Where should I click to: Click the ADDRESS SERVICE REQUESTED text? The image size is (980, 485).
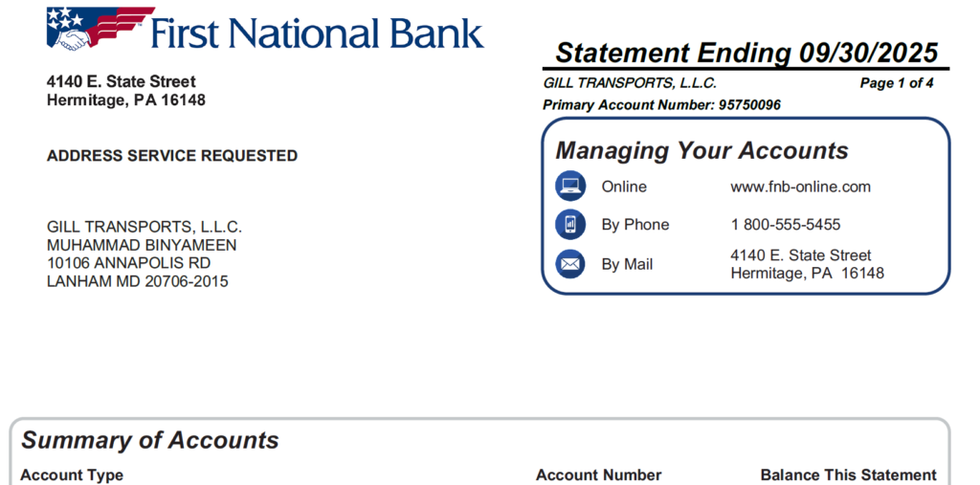[172, 156]
